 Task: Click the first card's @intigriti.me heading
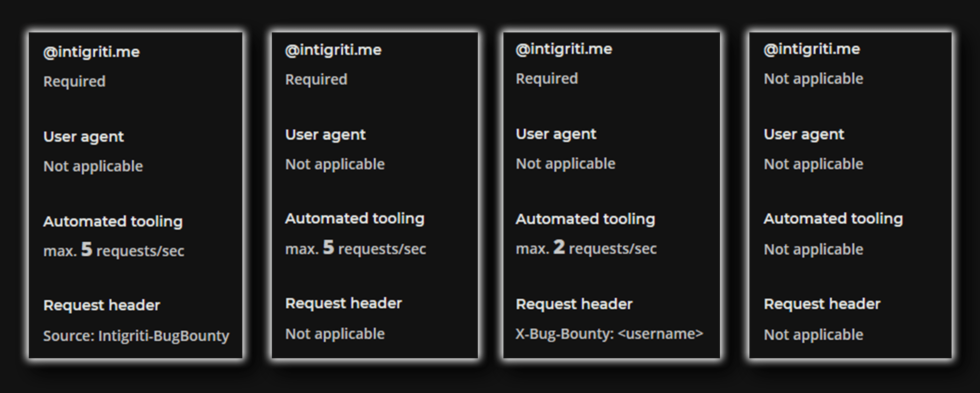click(x=92, y=52)
